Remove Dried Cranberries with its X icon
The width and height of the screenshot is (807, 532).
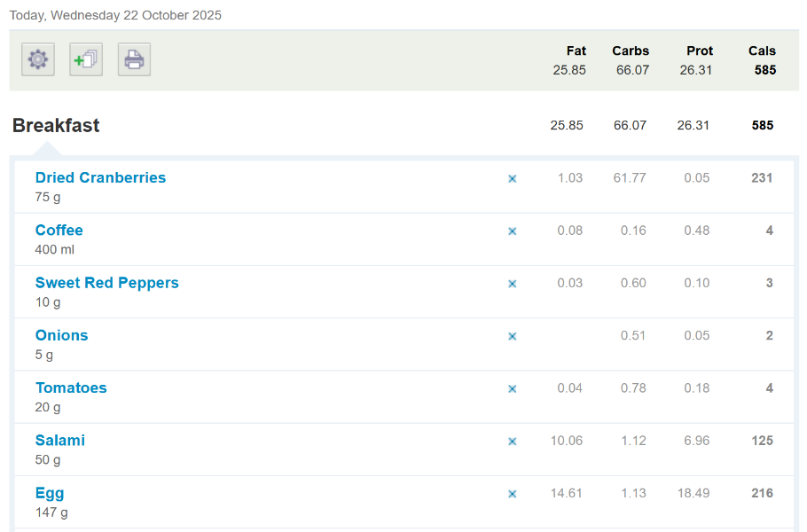pos(512,178)
